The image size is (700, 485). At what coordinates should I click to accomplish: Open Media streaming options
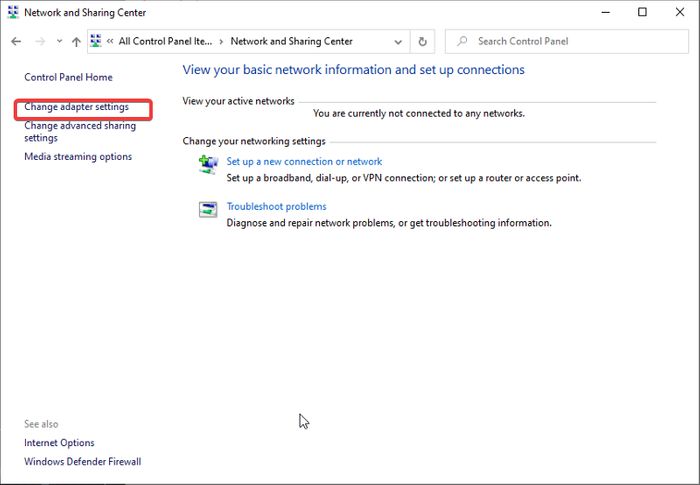point(78,157)
